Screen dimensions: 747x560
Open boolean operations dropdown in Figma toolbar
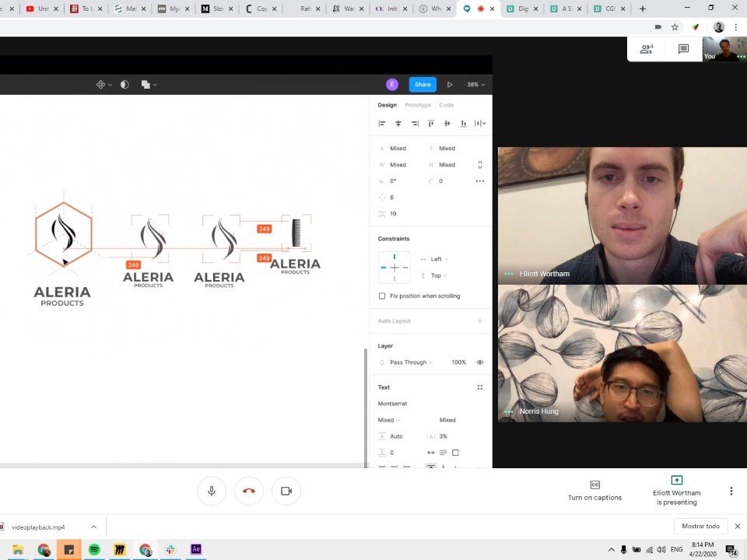[149, 84]
